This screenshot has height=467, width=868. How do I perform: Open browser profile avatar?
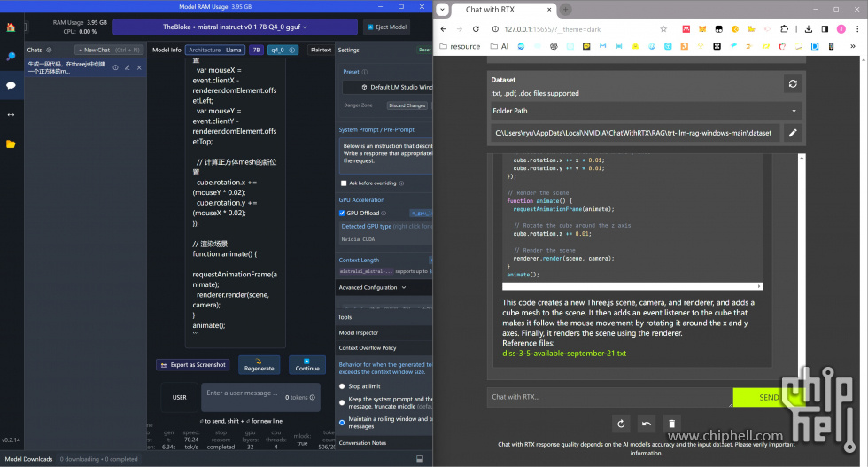[841, 29]
